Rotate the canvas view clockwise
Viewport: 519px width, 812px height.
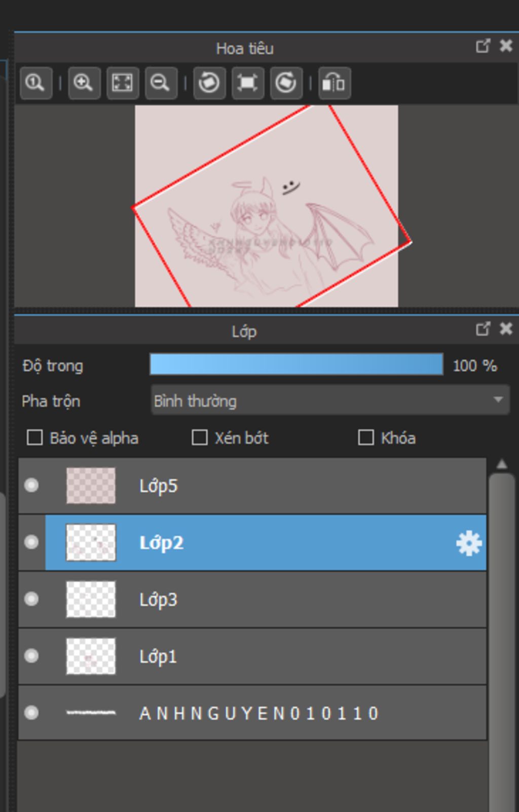click(286, 83)
